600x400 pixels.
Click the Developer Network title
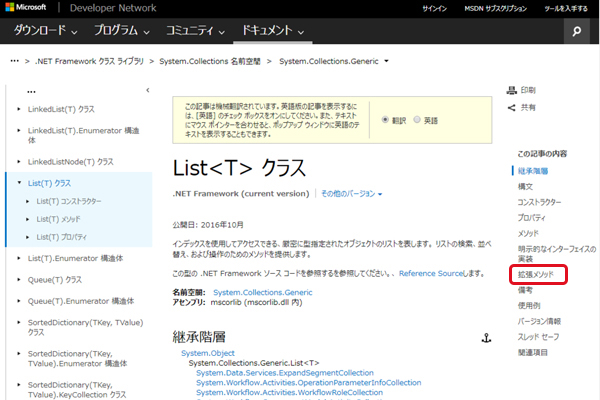(113, 8)
